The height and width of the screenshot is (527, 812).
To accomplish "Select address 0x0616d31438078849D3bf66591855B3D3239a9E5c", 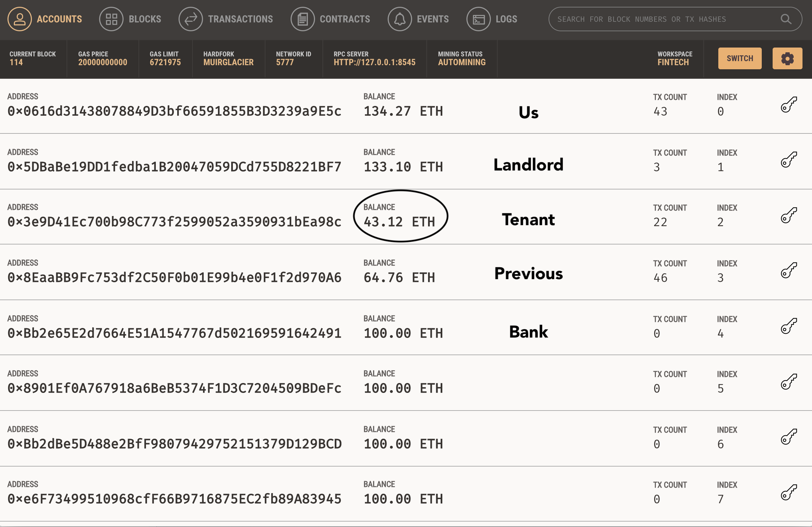I will tap(174, 111).
